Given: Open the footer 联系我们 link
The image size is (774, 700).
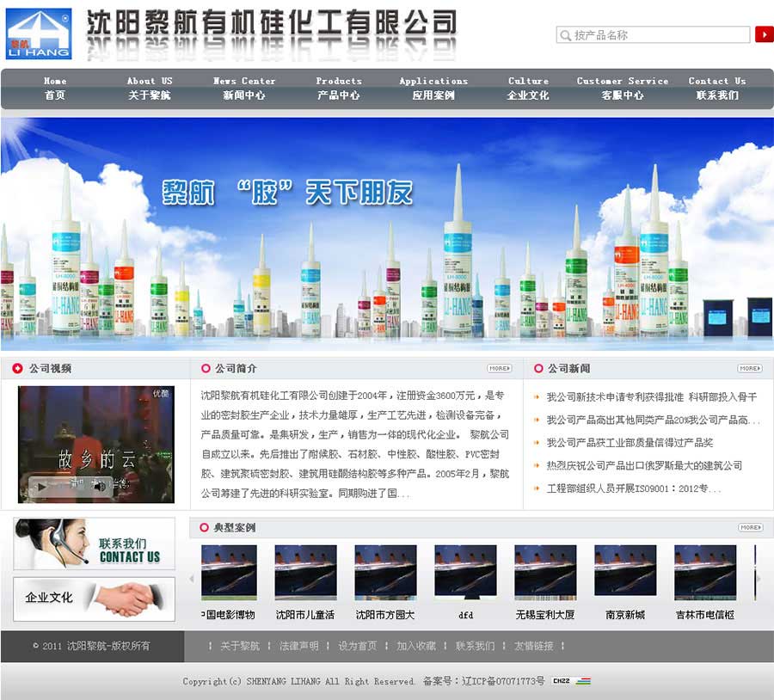Looking at the screenshot, I should coord(475,646).
